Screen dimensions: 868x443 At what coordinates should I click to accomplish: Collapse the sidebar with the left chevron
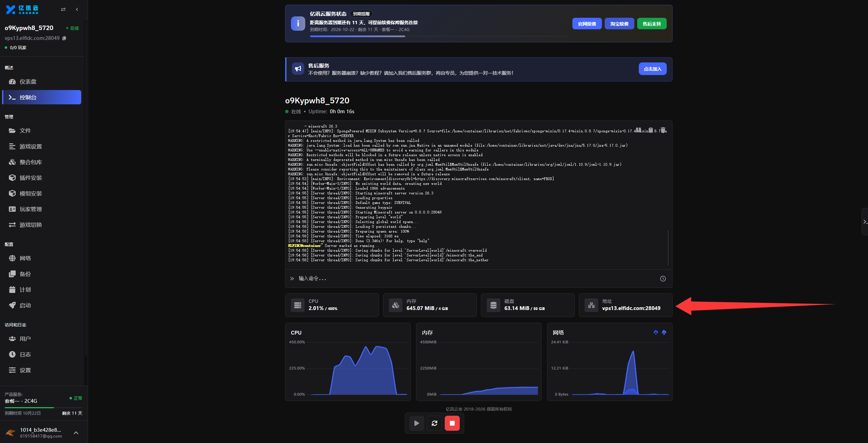(77, 10)
